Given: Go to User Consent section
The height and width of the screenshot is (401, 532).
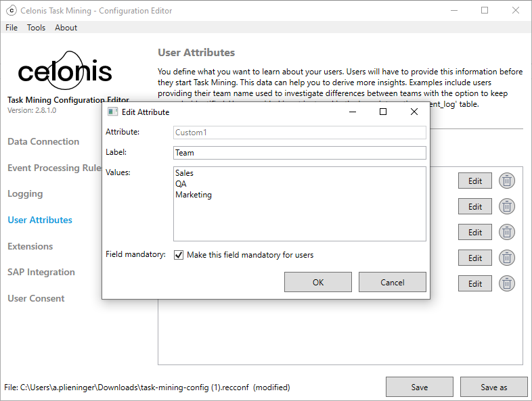Looking at the screenshot, I should pos(36,299).
